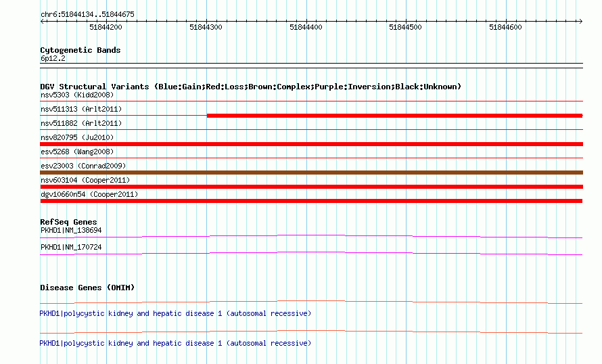The width and height of the screenshot is (602, 364).
Task: Select the DGV Structural Variants track title
Action: point(250,87)
